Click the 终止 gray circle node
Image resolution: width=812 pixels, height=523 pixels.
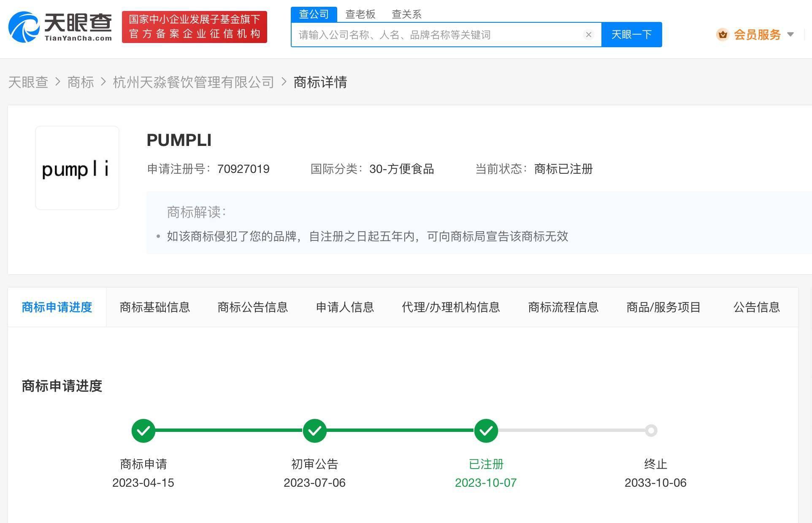[651, 431]
